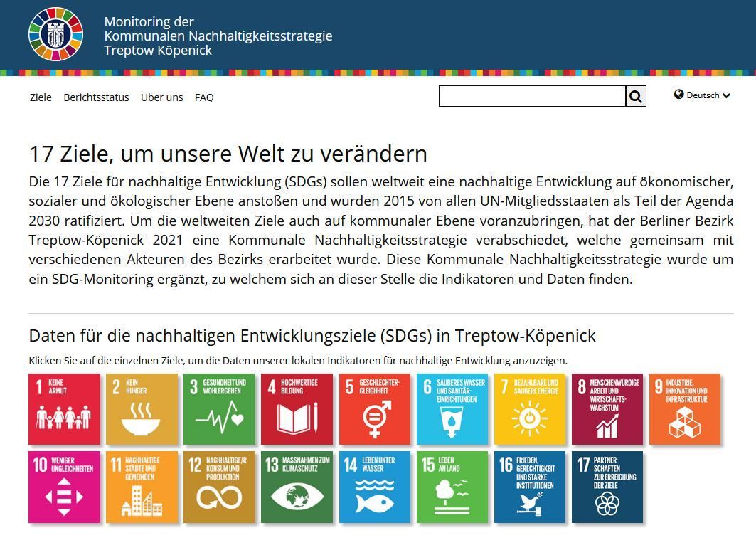
Task: Select Berichtsstatus in the navigation
Action: (x=95, y=97)
